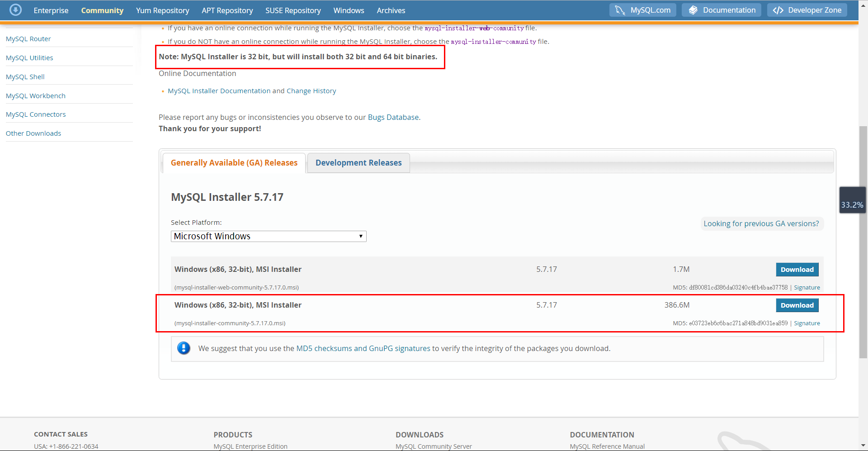Click the MD5 value starting with e03723
Image resolution: width=868 pixels, height=451 pixels.
(738, 323)
